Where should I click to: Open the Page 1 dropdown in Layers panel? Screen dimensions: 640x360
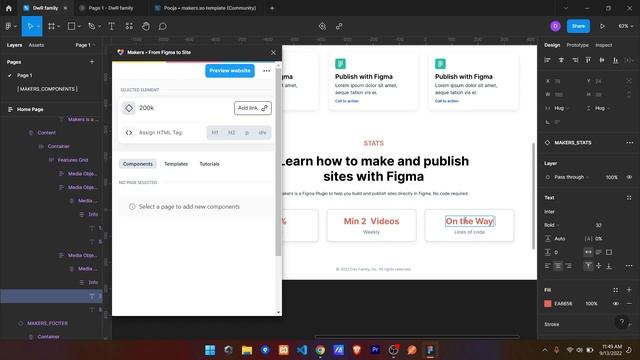click(85, 45)
